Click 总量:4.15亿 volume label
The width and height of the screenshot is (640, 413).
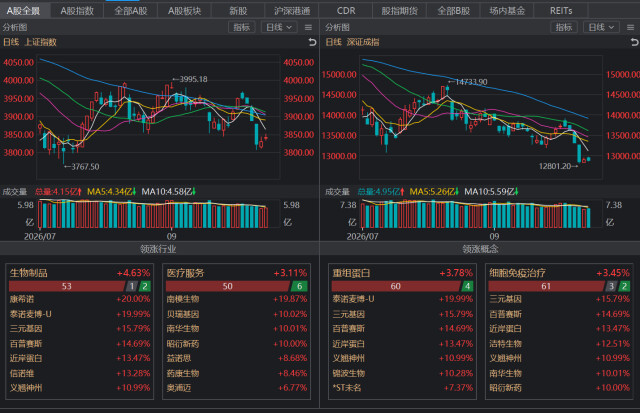[58, 191]
